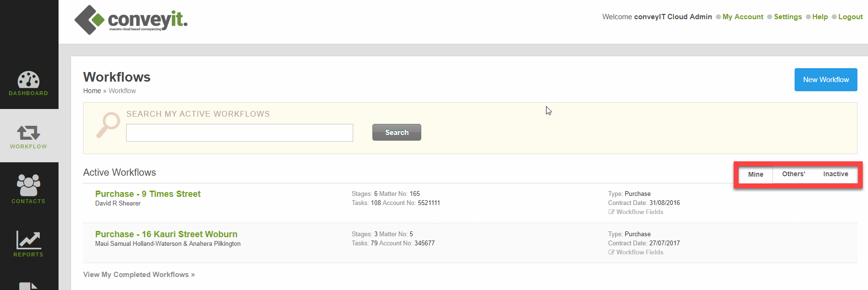
Task: Go to My Account
Action: click(742, 17)
